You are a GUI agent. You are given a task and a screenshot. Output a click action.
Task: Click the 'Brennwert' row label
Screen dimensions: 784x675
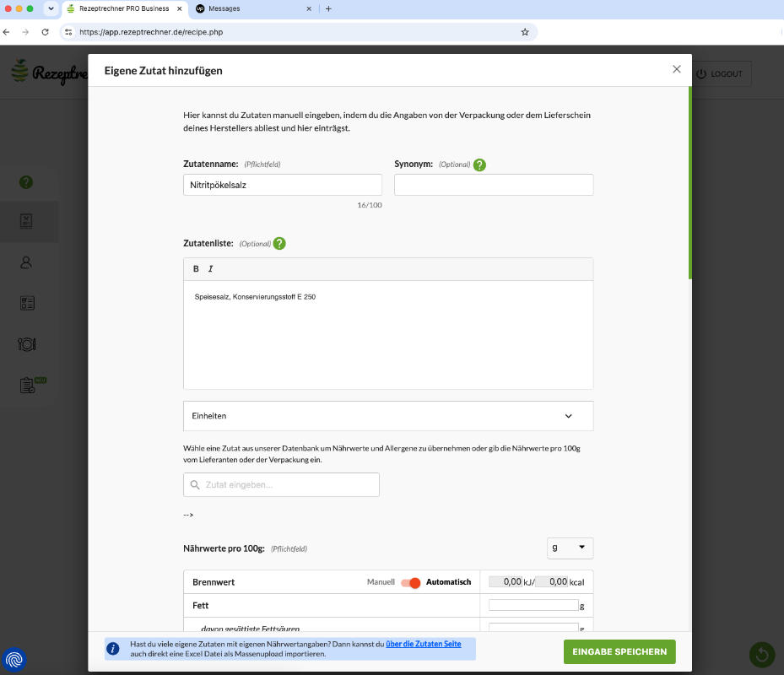[x=214, y=582]
